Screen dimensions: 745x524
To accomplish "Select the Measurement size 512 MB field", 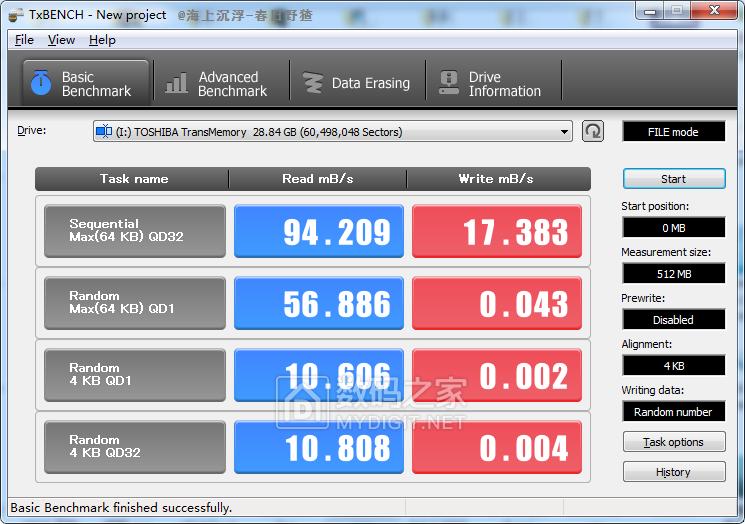I will pos(673,274).
